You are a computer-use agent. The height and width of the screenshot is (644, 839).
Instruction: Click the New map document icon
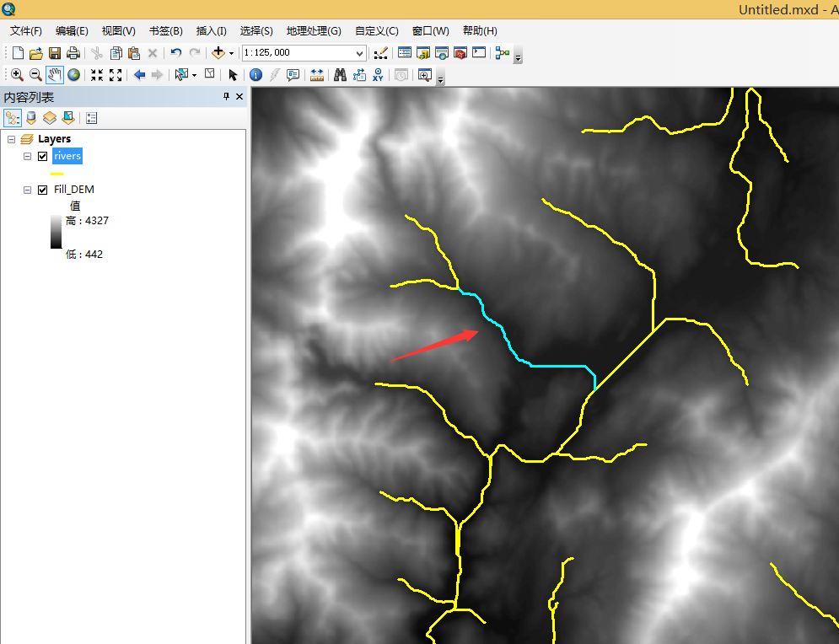[18, 53]
